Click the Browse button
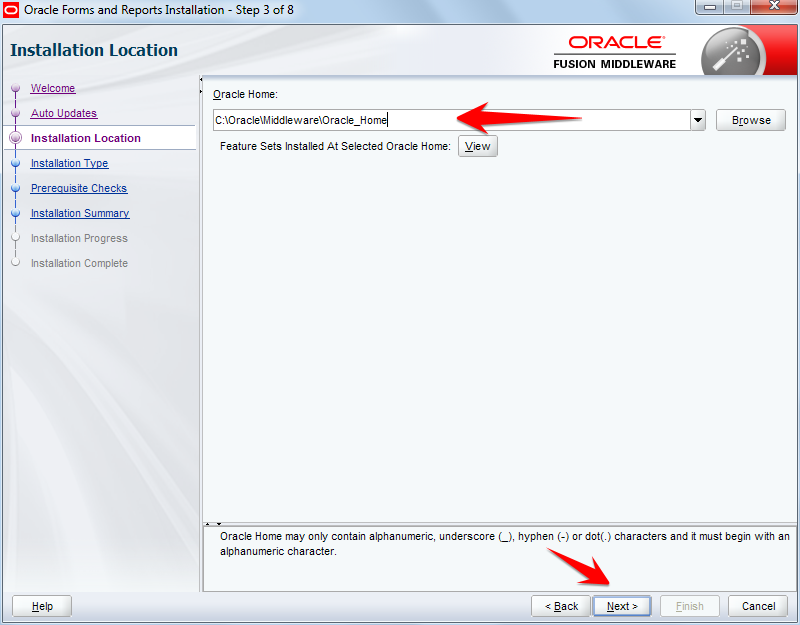This screenshot has height=625, width=800. (751, 120)
